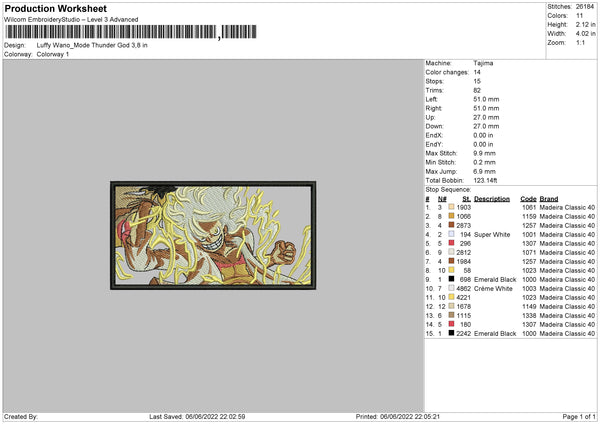
Task: Select the Crème White color swatch
Action: coord(451,288)
